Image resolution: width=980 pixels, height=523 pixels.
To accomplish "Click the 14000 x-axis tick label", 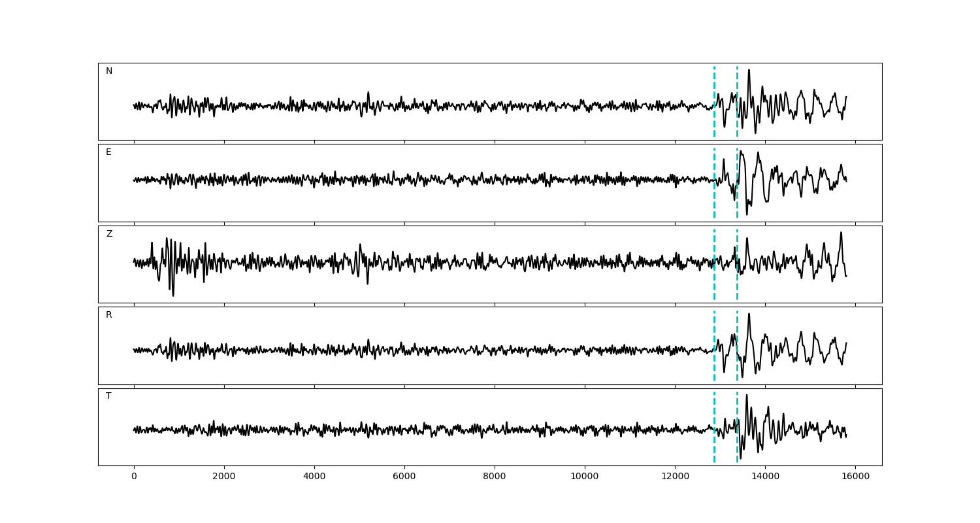I will tap(765, 477).
